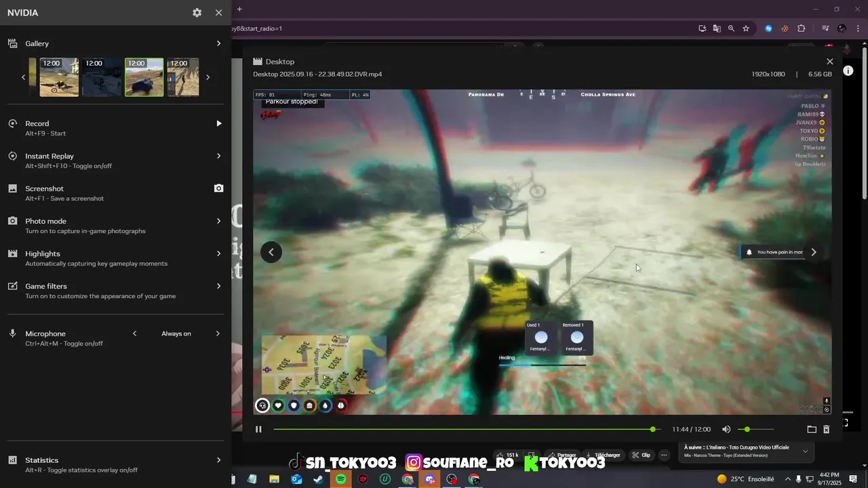The image size is (868, 488).
Task: Open the dirt bike gallery thumbnail
Action: pos(59,77)
